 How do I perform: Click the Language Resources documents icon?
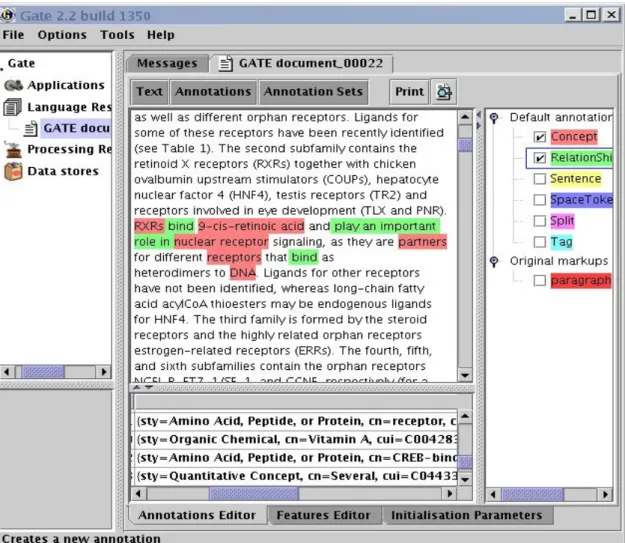pyautogui.click(x=12, y=107)
